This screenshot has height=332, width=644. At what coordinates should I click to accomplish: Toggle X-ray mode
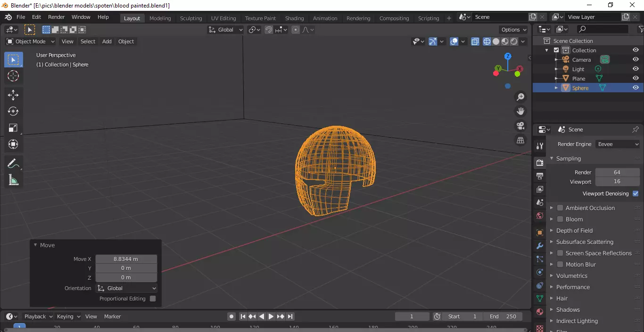pos(475,41)
